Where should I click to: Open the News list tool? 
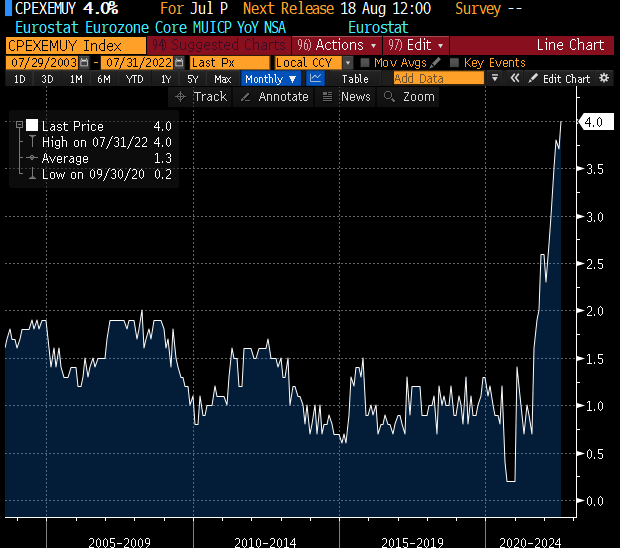[x=346, y=97]
